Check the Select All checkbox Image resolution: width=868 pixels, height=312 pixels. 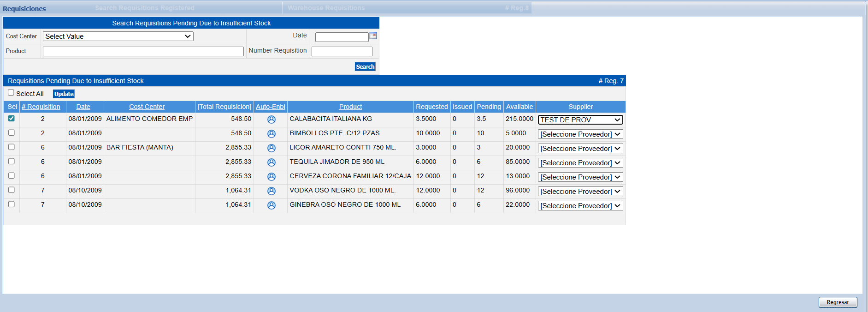coord(11,93)
